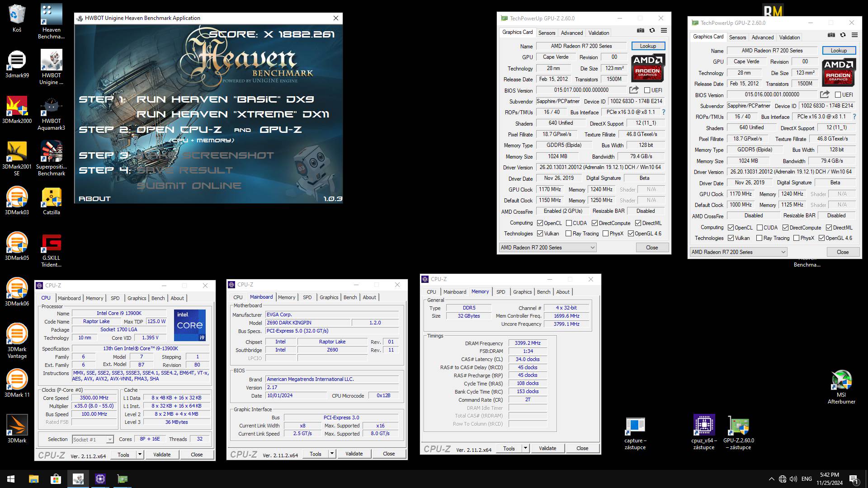The image size is (868, 488).
Task: Toggle DirectML checkbox in right GPU-Z
Action: point(829,227)
